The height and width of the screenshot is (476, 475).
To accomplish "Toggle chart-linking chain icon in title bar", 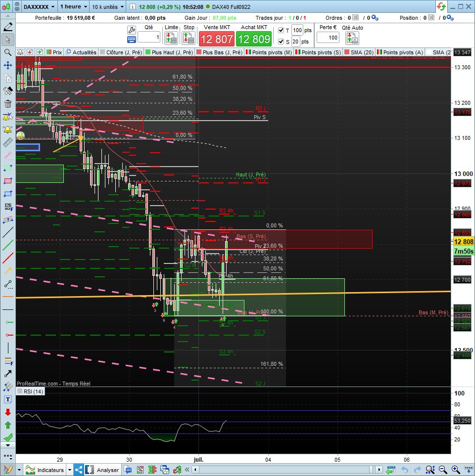I will (x=17, y=6).
